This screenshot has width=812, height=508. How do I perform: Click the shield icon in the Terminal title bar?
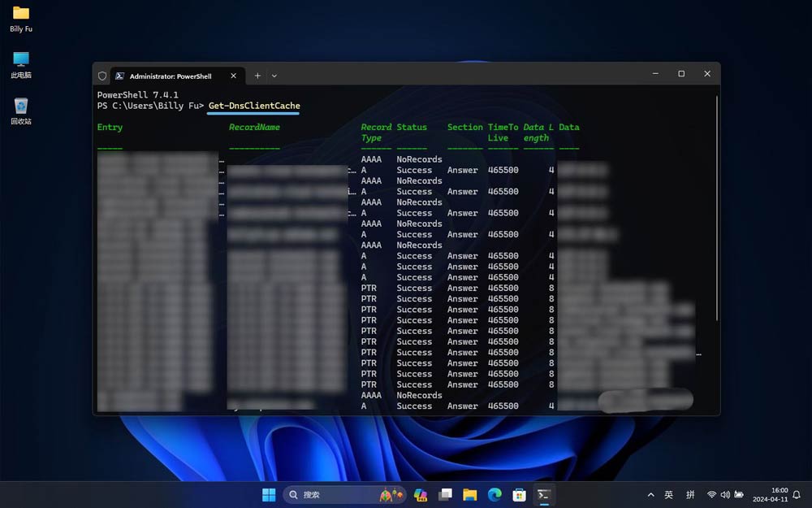102,75
